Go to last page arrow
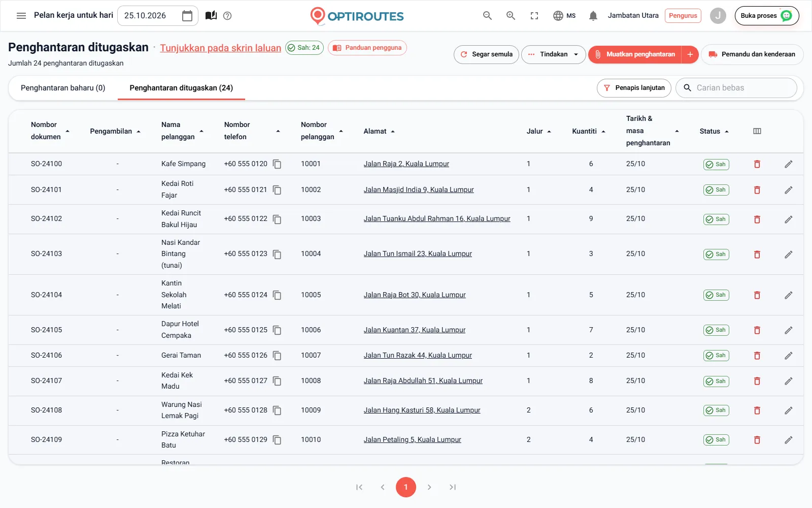The image size is (812, 508). point(453,487)
